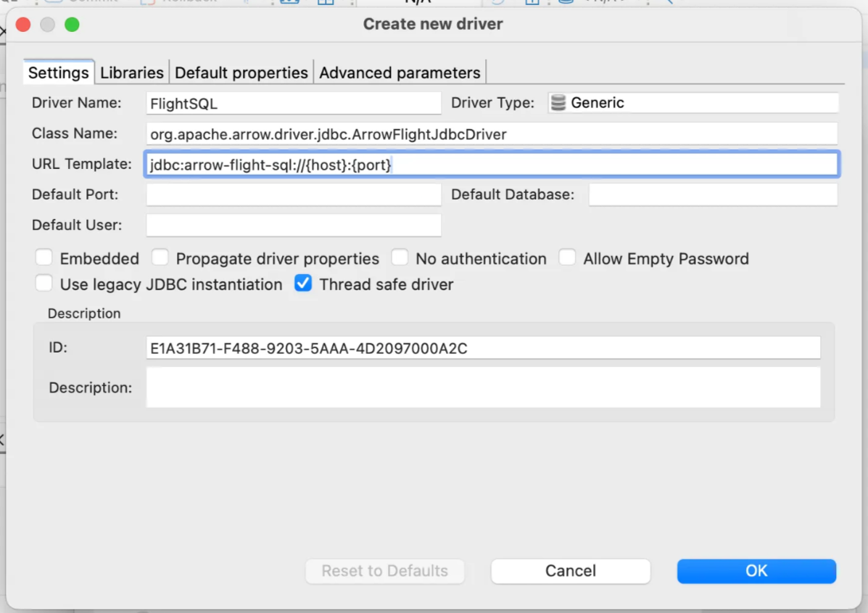Check Propagate driver properties
868x613 pixels.
point(160,258)
